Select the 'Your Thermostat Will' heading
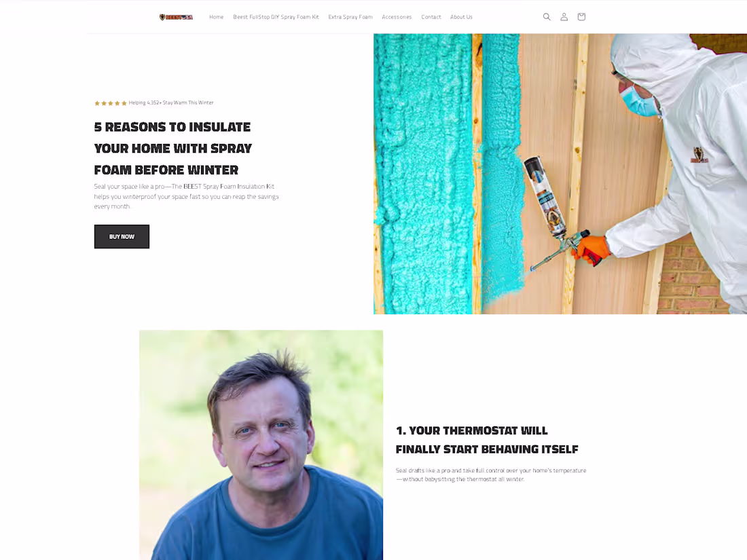 click(x=487, y=440)
